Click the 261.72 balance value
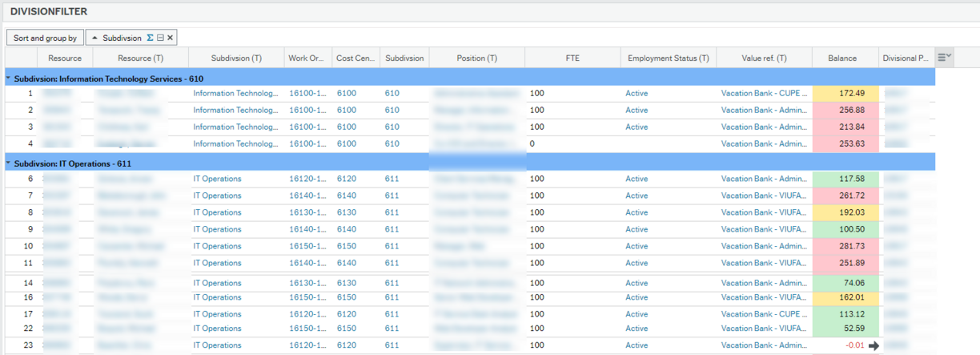980x355 pixels. (x=851, y=196)
